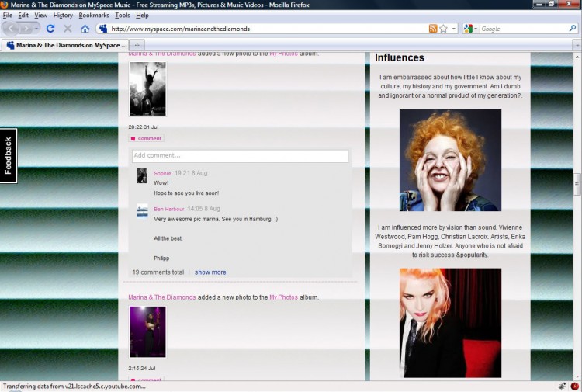The image size is (582, 392).
Task: Click the '2:15 24 Jul' timestamp
Action: pyautogui.click(x=142, y=368)
